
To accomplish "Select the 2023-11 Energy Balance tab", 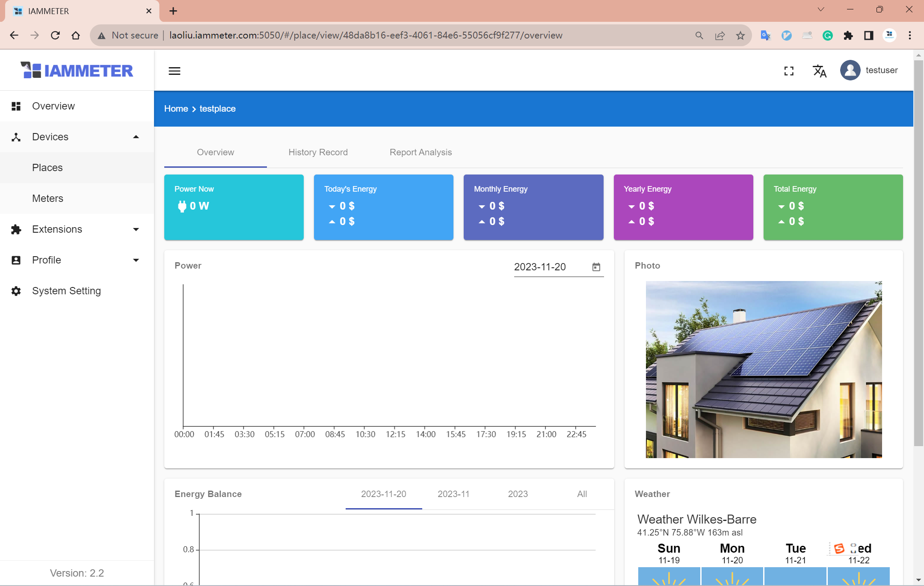I will coord(453,494).
